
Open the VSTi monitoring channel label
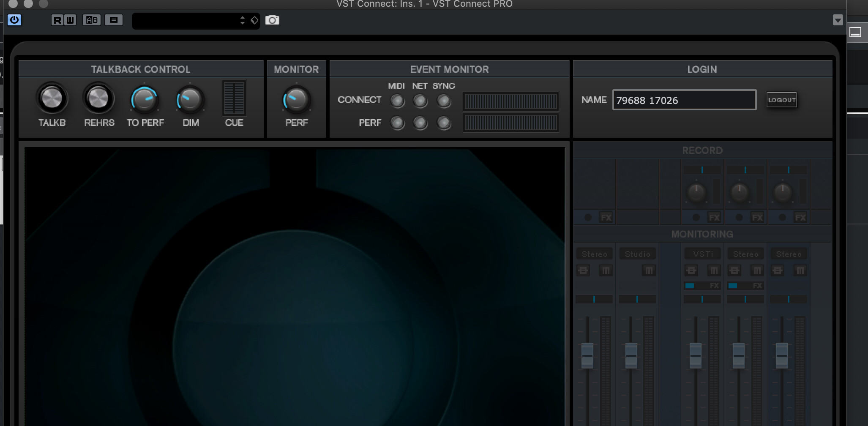click(x=702, y=254)
